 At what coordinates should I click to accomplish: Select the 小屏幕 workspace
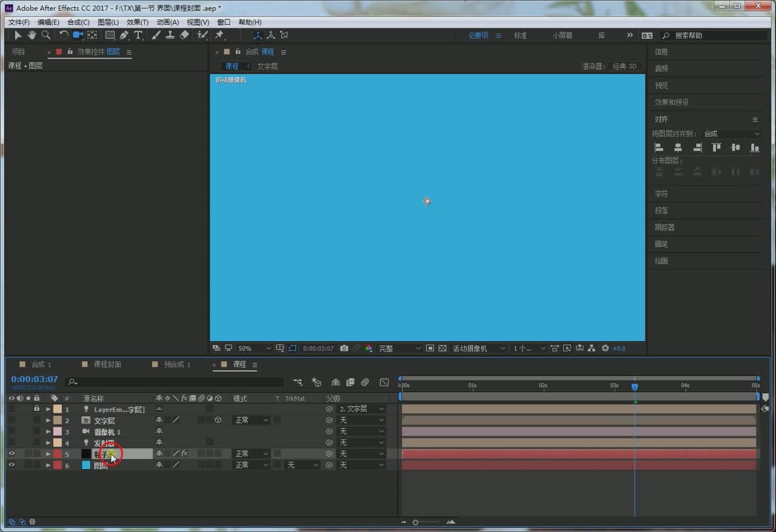point(562,36)
